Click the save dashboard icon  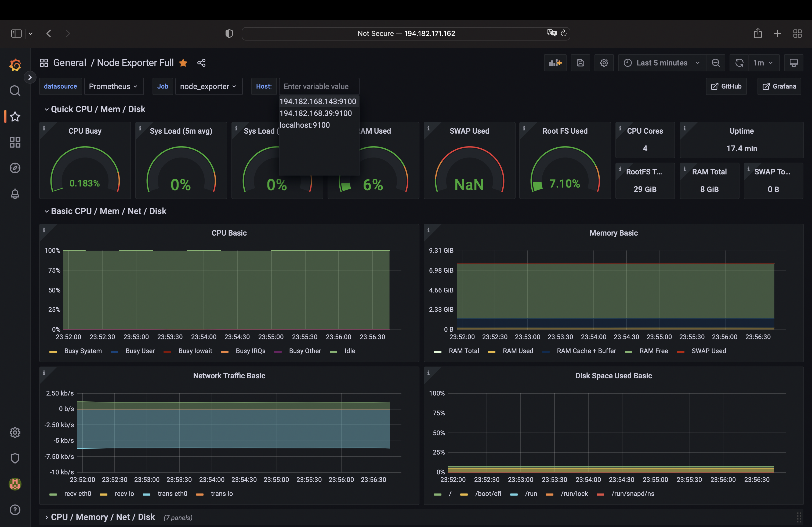pyautogui.click(x=580, y=63)
